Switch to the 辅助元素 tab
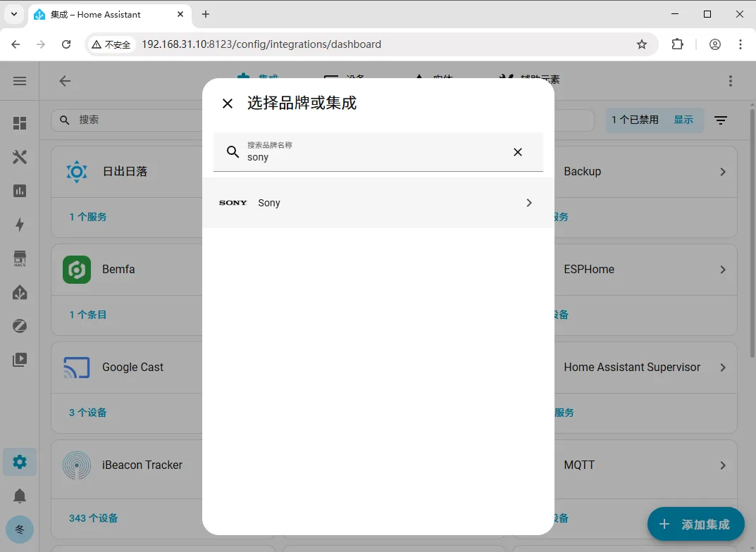This screenshot has width=756, height=552. coord(529,79)
